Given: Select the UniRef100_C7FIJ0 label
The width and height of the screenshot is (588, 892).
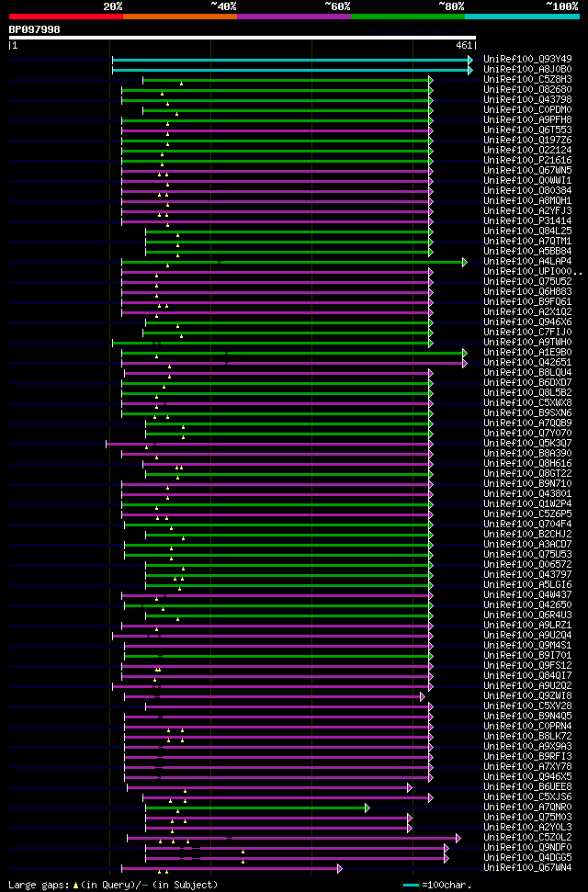Looking at the screenshot, I should 527,333.
